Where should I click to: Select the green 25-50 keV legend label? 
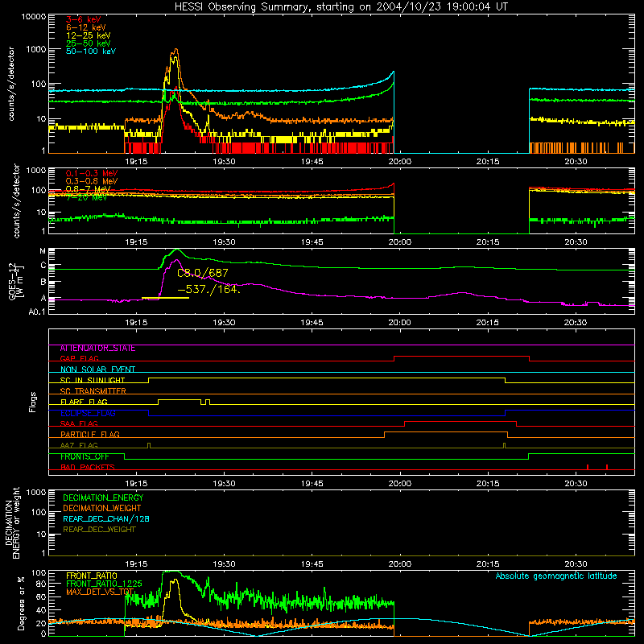(x=89, y=43)
